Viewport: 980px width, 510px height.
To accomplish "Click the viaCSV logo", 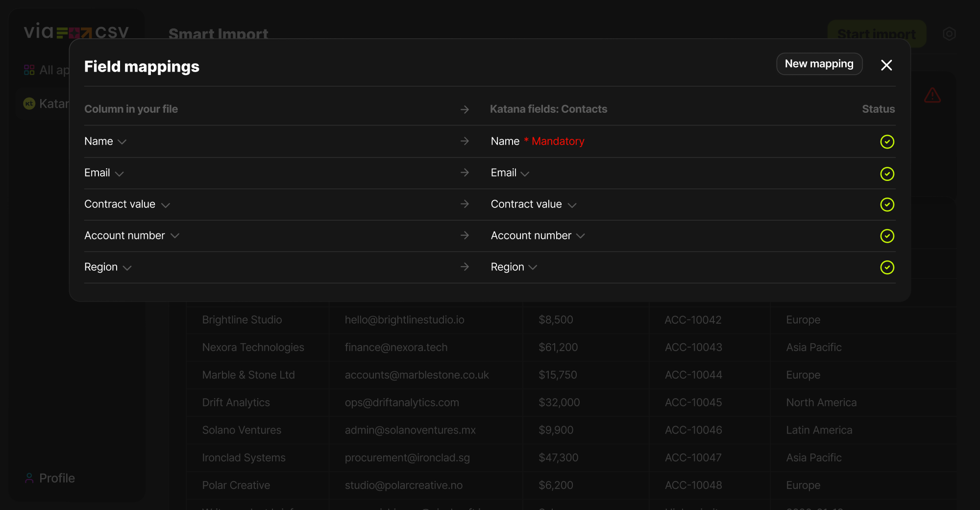I will (x=76, y=32).
